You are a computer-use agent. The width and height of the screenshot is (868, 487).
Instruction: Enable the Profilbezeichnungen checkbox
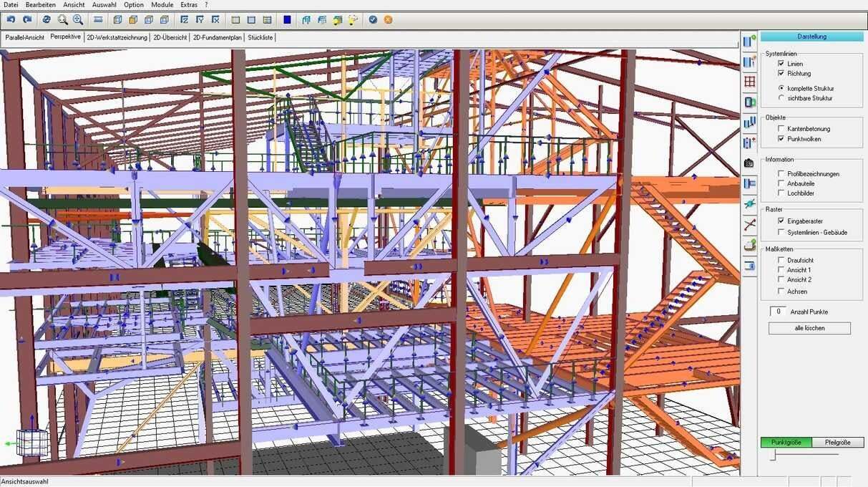779,173
